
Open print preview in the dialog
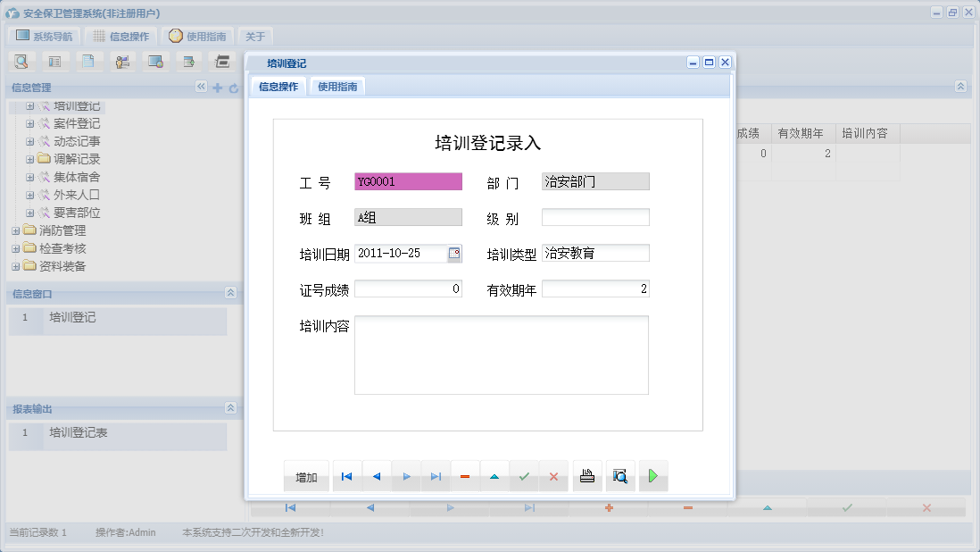tap(620, 476)
